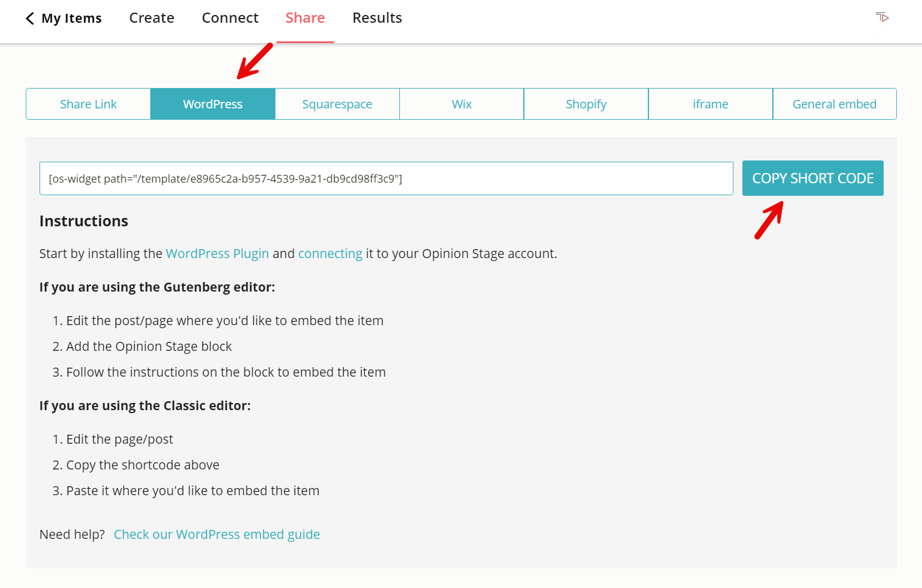Image resolution: width=922 pixels, height=588 pixels.
Task: Switch to the Share Link tab
Action: [88, 104]
